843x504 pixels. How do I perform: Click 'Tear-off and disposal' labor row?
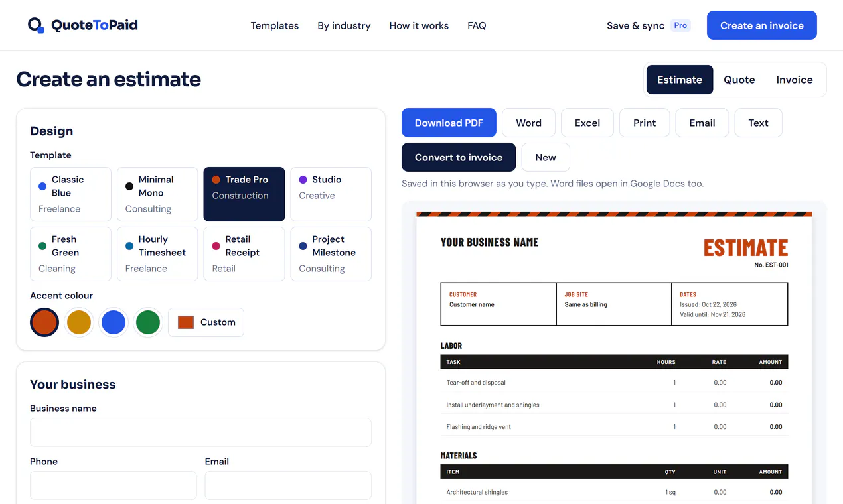(614, 383)
